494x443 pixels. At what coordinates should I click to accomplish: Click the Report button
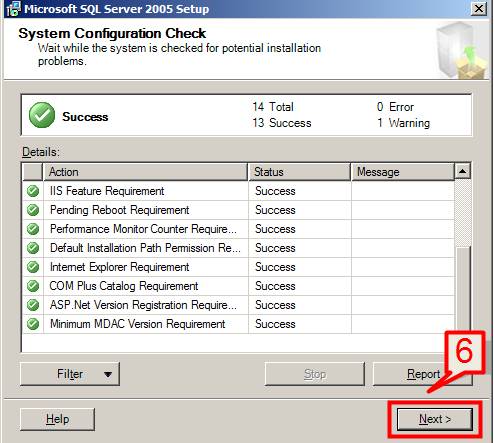[422, 374]
